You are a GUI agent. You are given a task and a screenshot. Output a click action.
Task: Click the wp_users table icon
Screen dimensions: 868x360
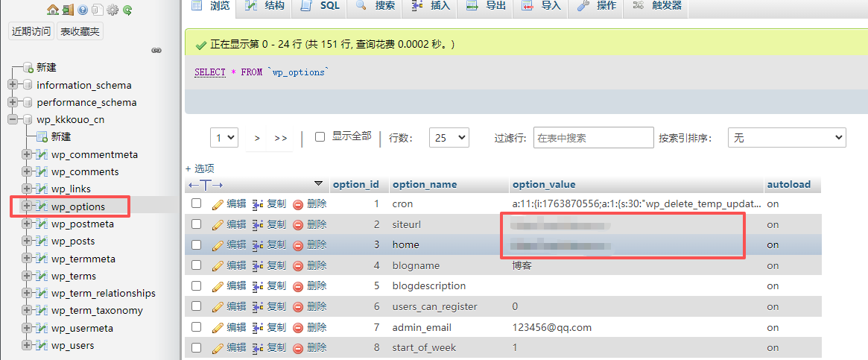42,346
